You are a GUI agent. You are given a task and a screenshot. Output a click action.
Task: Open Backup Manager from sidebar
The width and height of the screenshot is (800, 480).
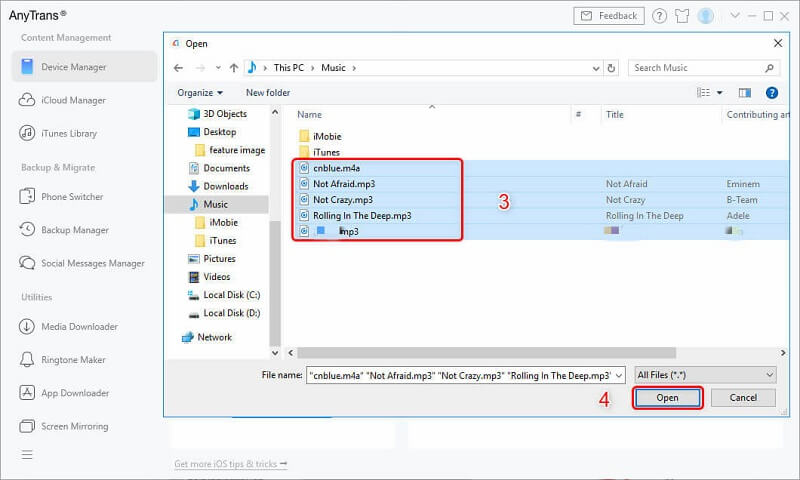click(74, 230)
